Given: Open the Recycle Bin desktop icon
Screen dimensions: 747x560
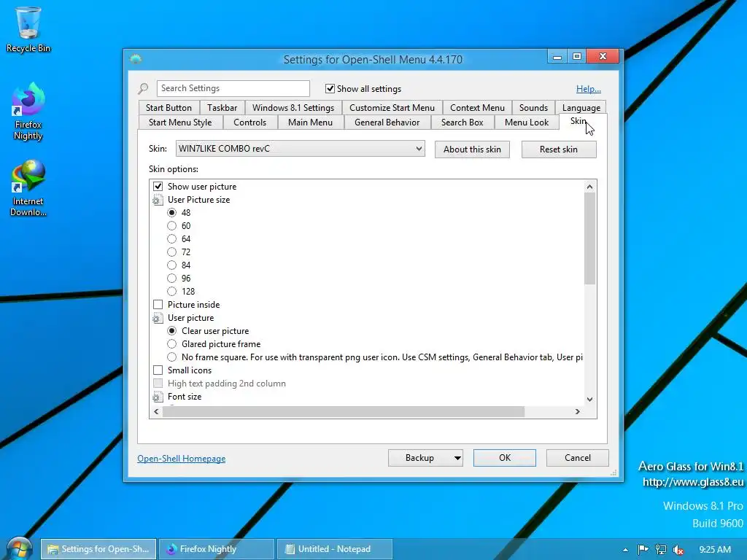Looking at the screenshot, I should pos(28,28).
